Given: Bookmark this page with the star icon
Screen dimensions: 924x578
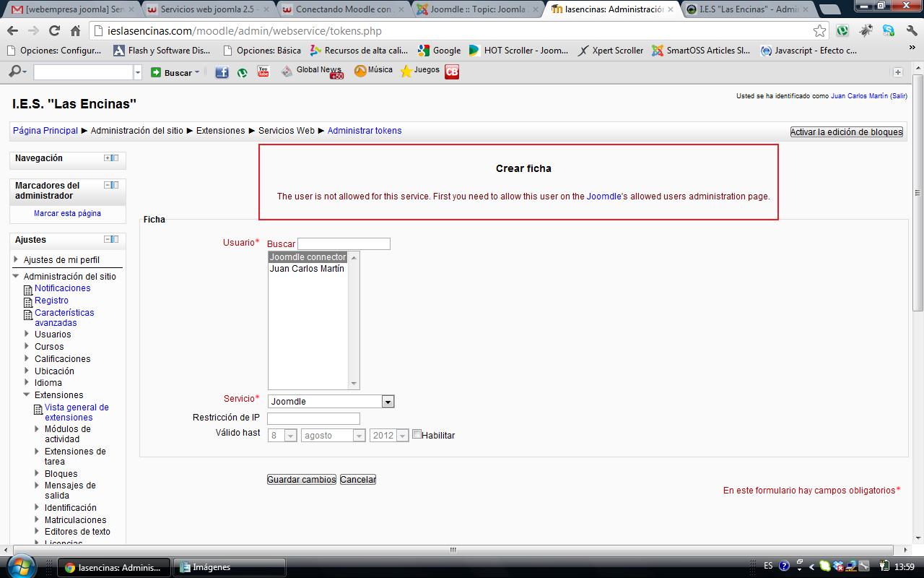Looking at the screenshot, I should [x=819, y=31].
